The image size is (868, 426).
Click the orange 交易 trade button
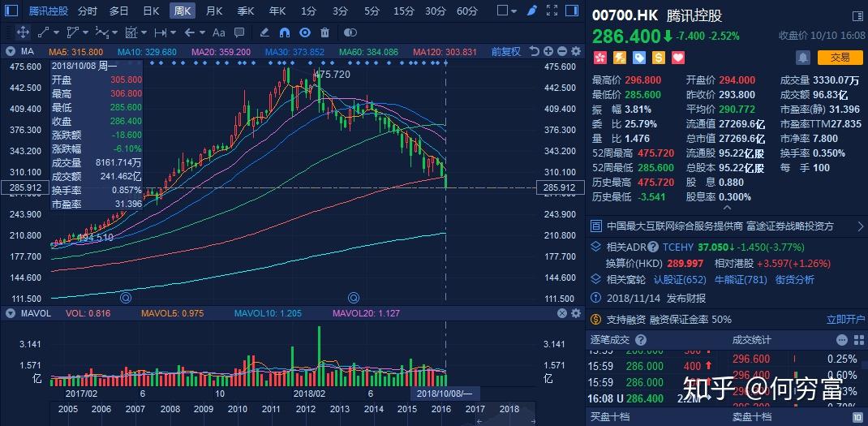point(840,57)
